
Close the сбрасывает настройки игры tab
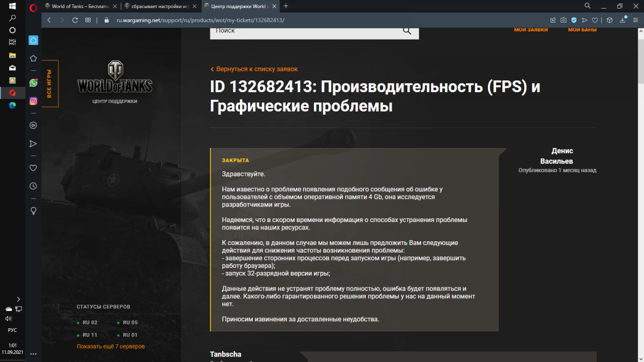pos(195,6)
